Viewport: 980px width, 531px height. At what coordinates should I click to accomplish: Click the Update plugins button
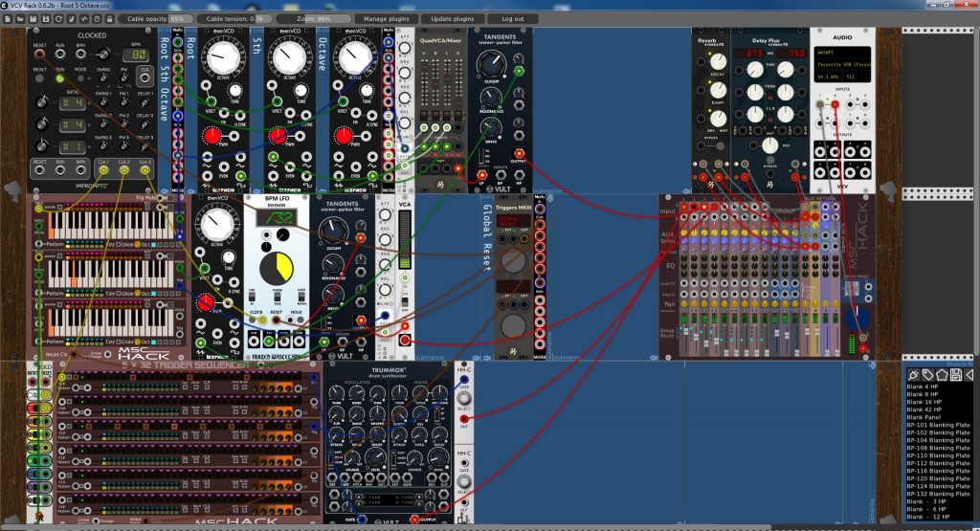[x=453, y=19]
